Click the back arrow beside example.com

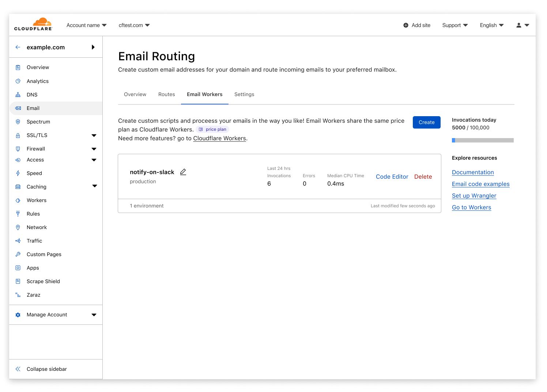pyautogui.click(x=18, y=47)
